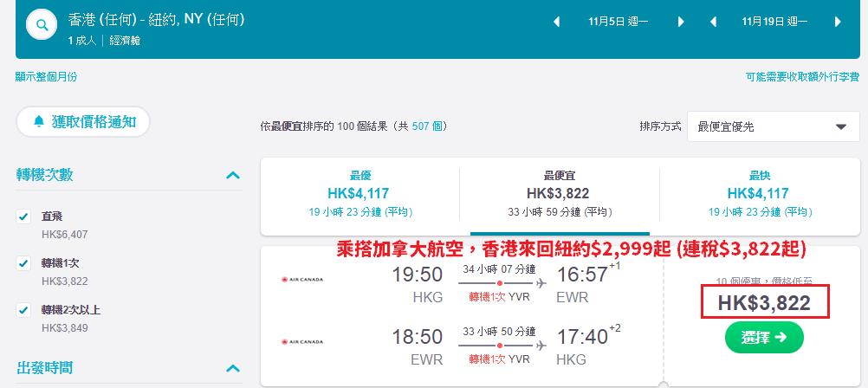Collapse the 出發時間 filter section
The image size is (868, 388).
(x=233, y=368)
